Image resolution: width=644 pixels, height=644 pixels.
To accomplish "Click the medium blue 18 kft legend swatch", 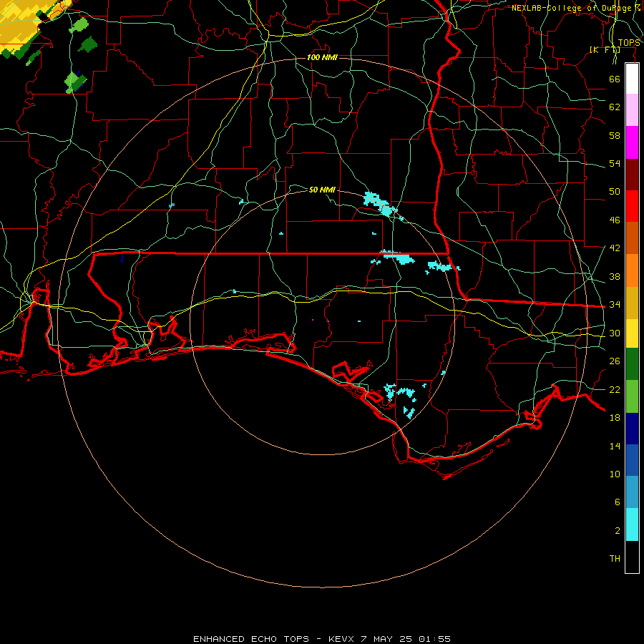I will [632, 460].
